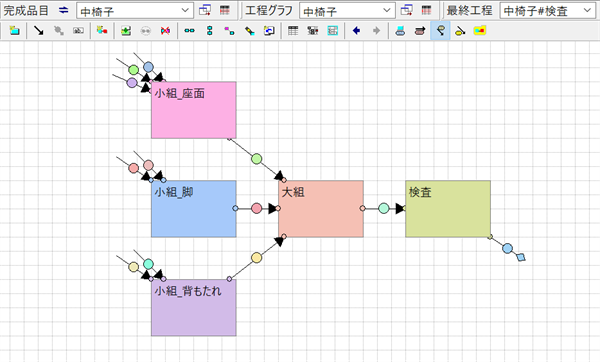Expand the 最終工程 中椅子#検査 dropdown
This screenshot has width=600, height=362.
(548, 11)
